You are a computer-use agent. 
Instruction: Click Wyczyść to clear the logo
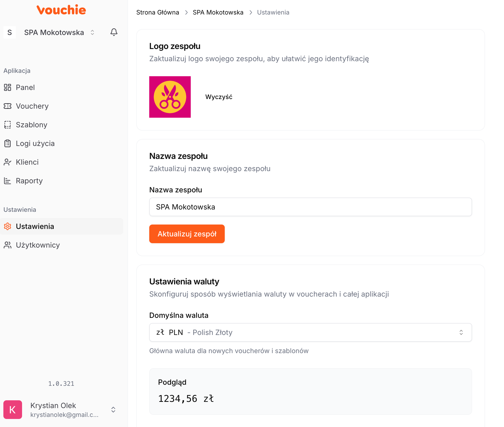(219, 97)
